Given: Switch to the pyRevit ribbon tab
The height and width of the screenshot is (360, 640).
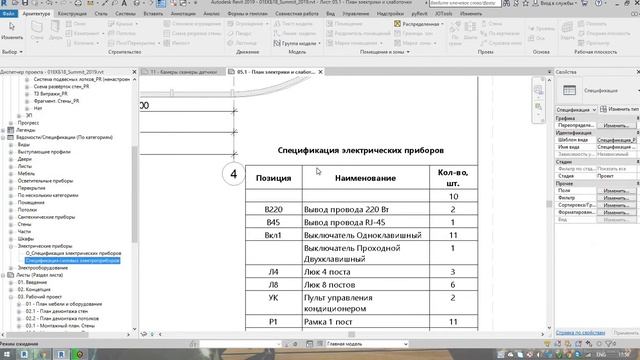Looking at the screenshot, I should pos(419,13).
